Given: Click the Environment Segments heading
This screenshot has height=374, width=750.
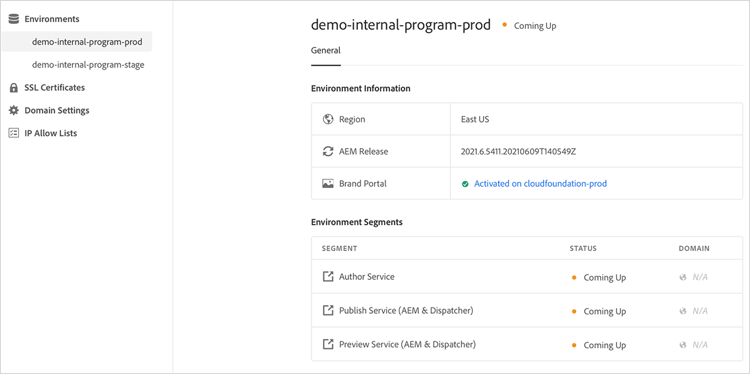Looking at the screenshot, I should (x=357, y=222).
